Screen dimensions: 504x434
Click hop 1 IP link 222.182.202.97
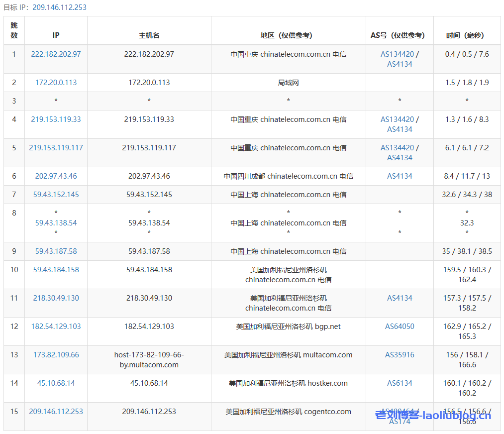click(56, 54)
